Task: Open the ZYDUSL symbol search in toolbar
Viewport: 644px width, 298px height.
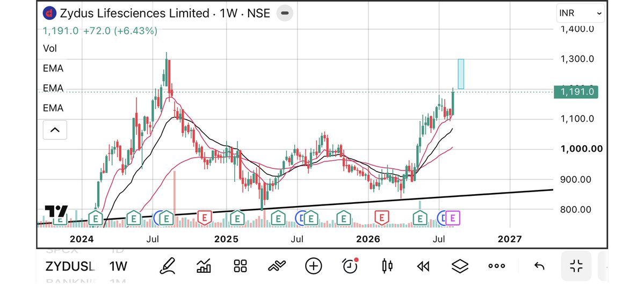Action: (70, 266)
